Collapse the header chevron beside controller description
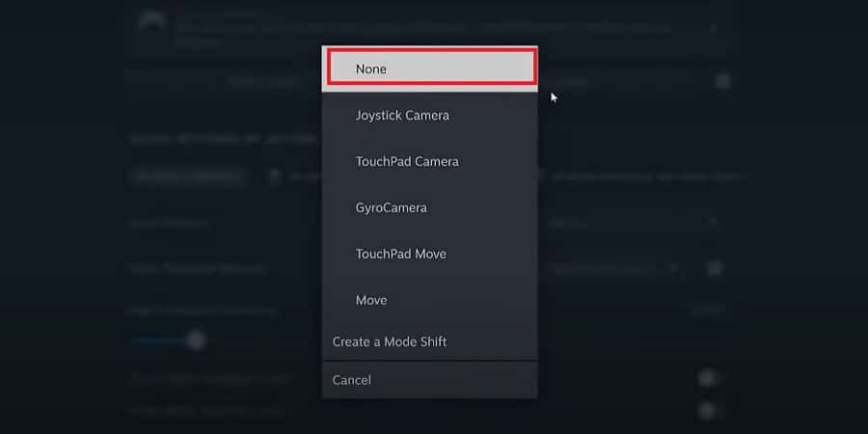The width and height of the screenshot is (868, 434). pos(714,28)
